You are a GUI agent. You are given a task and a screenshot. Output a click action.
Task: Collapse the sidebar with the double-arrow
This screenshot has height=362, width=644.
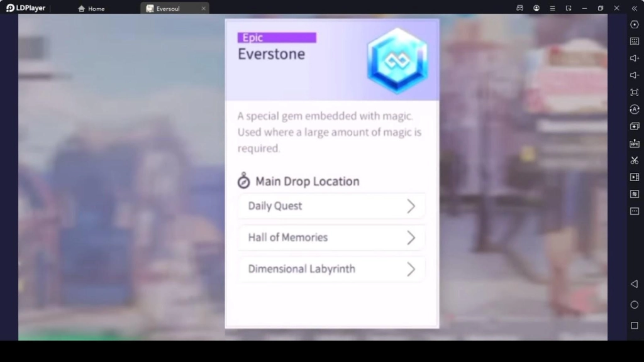(635, 8)
